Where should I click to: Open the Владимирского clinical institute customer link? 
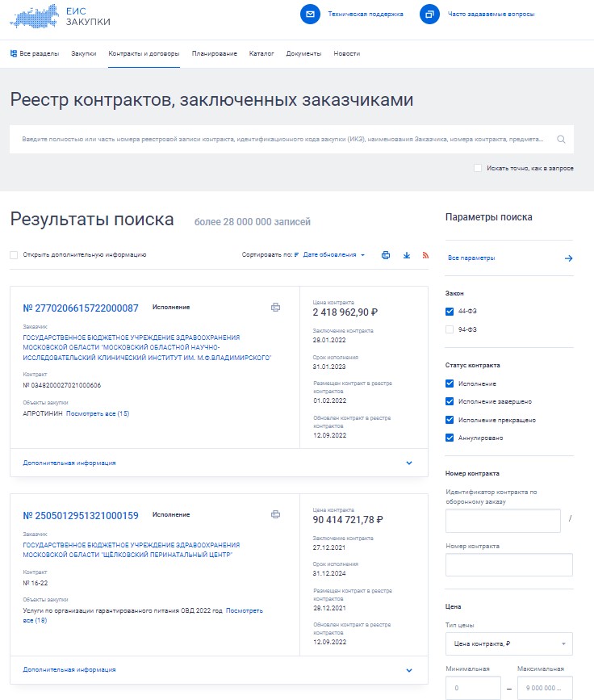click(x=147, y=347)
